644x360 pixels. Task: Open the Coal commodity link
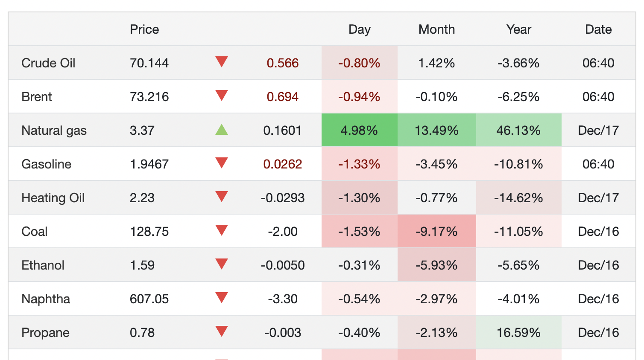click(35, 232)
